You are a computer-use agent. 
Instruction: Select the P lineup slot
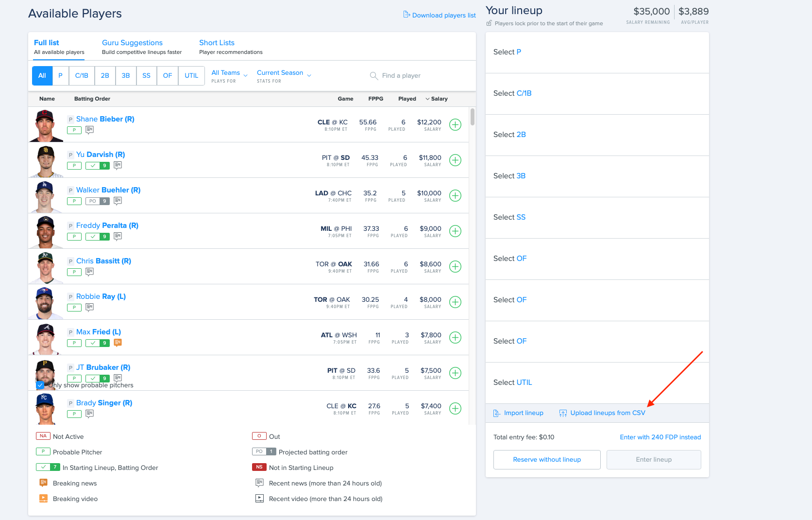pos(597,52)
